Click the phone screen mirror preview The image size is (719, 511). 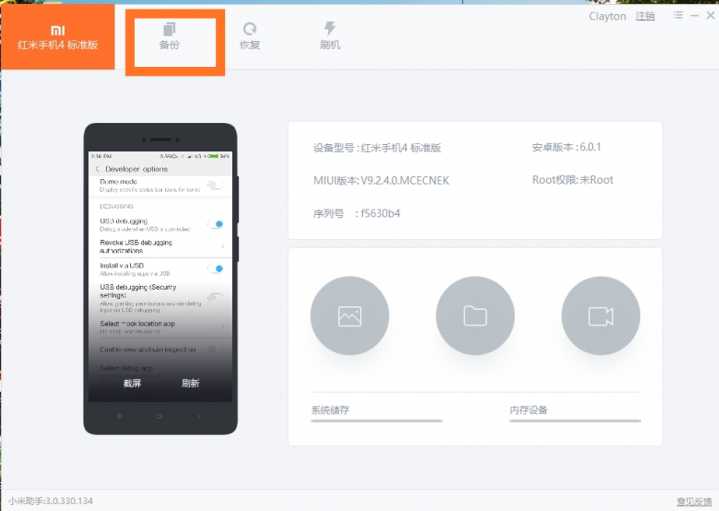[x=160, y=276]
